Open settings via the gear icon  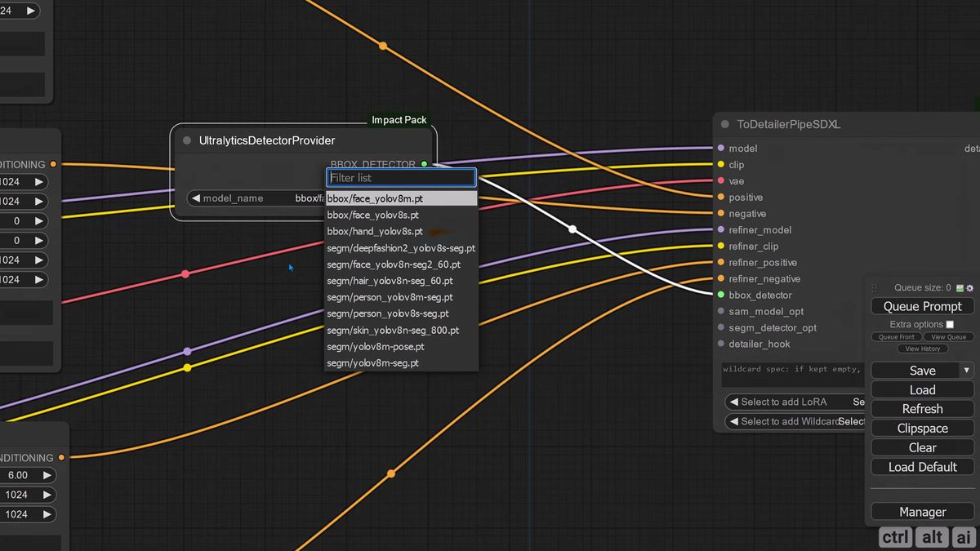pyautogui.click(x=970, y=287)
